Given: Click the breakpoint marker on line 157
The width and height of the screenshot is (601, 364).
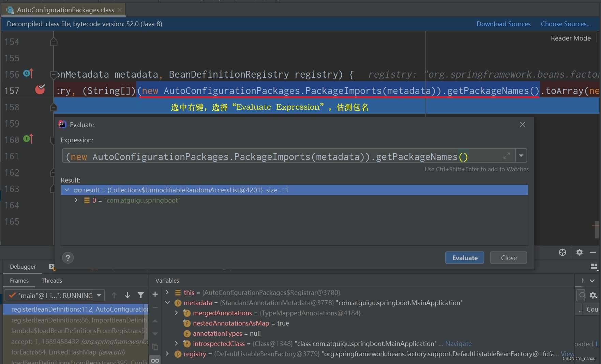Looking at the screenshot, I should pos(40,90).
